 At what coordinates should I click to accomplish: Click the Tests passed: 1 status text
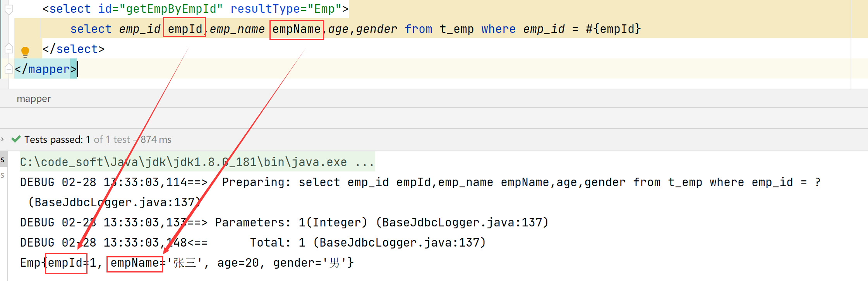coord(57,139)
